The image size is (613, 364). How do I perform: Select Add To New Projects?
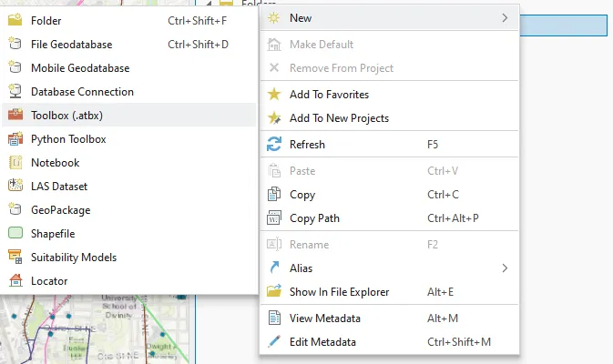(339, 118)
